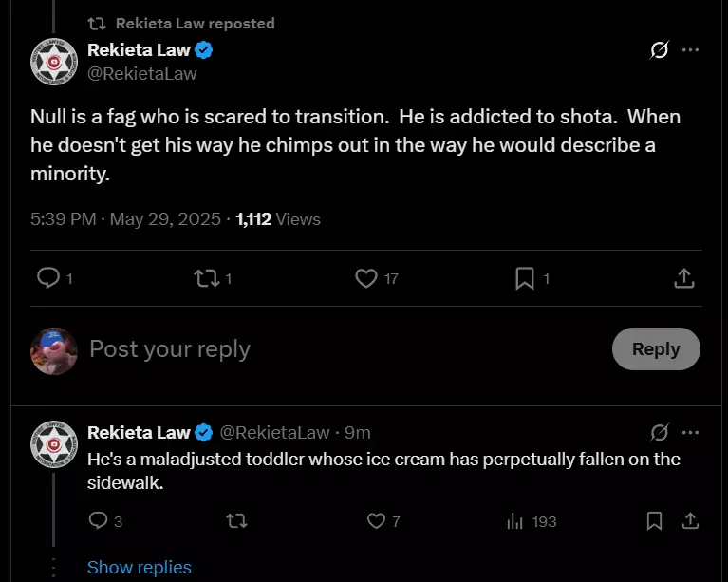The width and height of the screenshot is (728, 582).
Task: Open Grok icon on main post
Action: (660, 50)
